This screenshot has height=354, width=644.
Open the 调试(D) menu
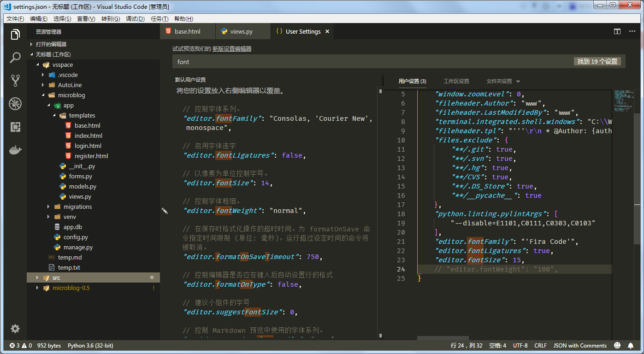(x=135, y=18)
